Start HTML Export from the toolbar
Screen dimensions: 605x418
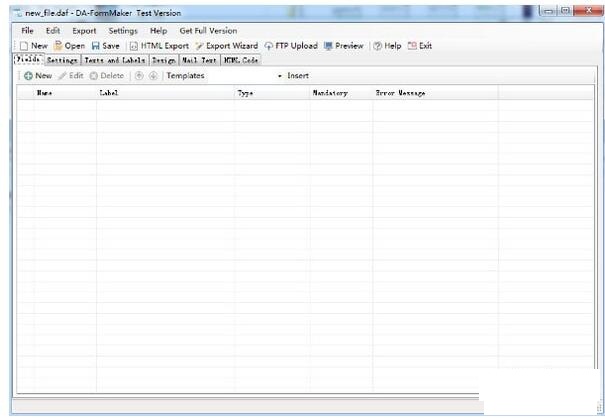tap(159, 46)
